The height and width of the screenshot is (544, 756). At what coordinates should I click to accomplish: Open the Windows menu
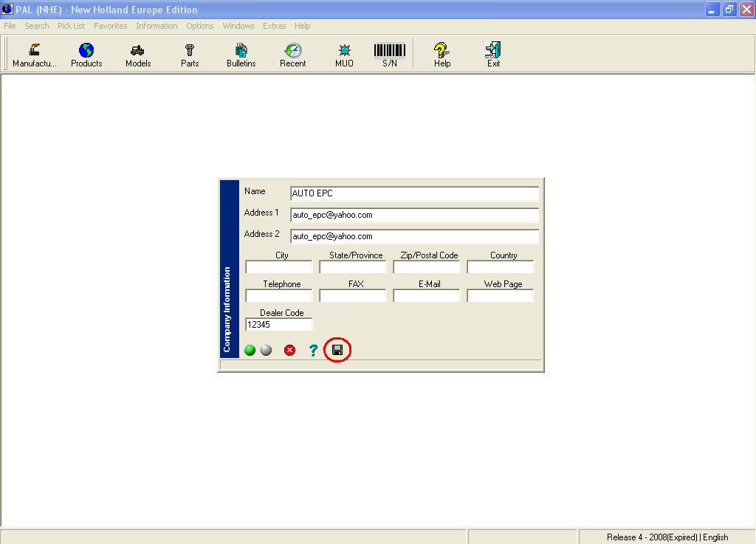[x=238, y=26]
